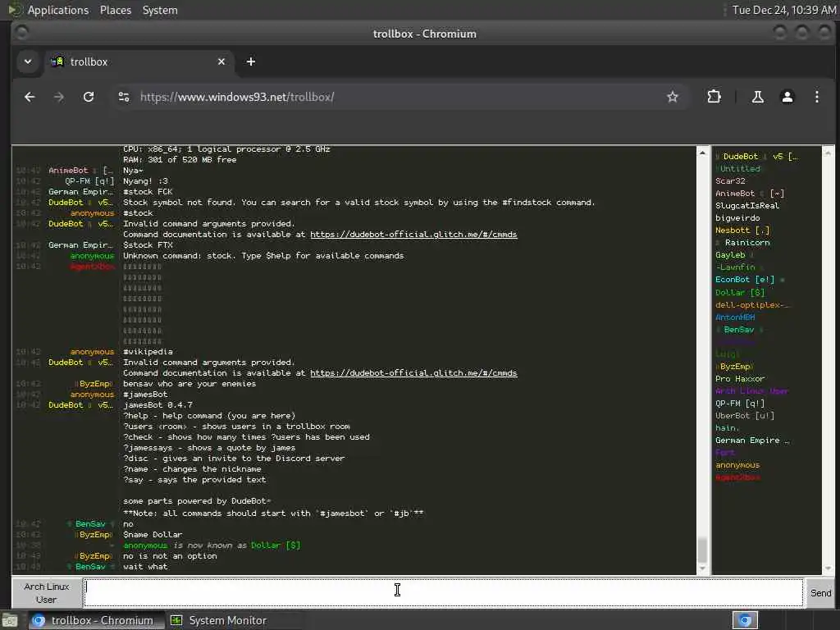Select Untitled in the user list
840x630 pixels.
click(x=737, y=169)
